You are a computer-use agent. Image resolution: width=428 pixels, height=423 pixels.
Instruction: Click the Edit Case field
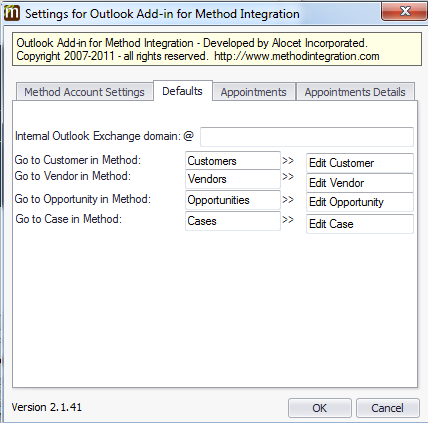(x=360, y=224)
